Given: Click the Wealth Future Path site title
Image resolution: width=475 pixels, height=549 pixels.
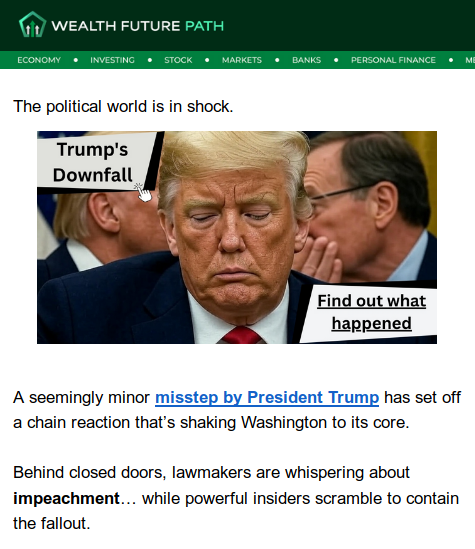Looking at the screenshot, I should [x=138, y=26].
